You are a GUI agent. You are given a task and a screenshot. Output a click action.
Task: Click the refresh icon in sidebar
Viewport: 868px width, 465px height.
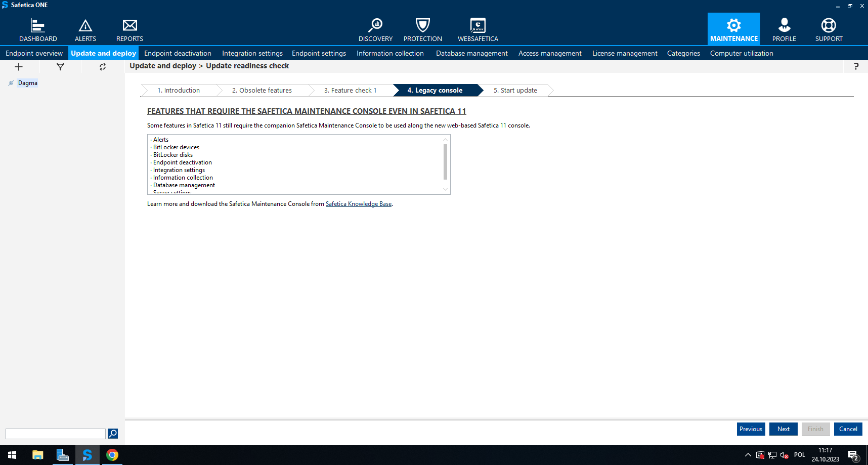click(103, 67)
